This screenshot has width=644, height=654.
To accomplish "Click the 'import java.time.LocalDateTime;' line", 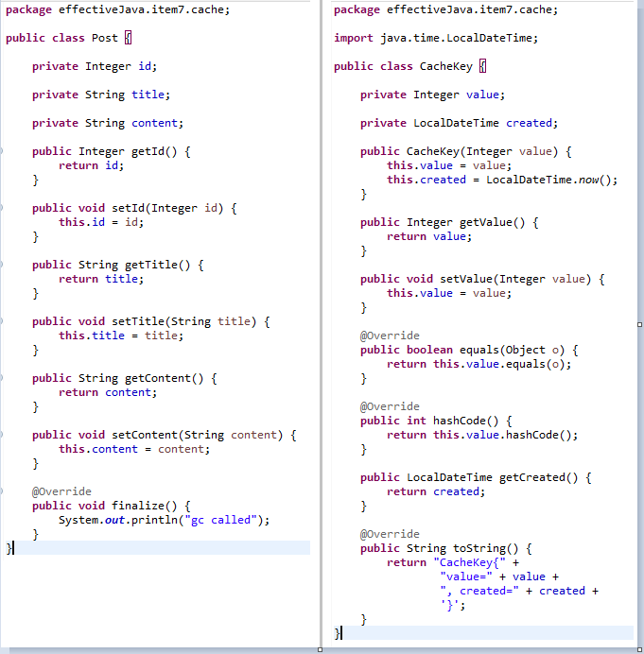I will click(x=436, y=38).
